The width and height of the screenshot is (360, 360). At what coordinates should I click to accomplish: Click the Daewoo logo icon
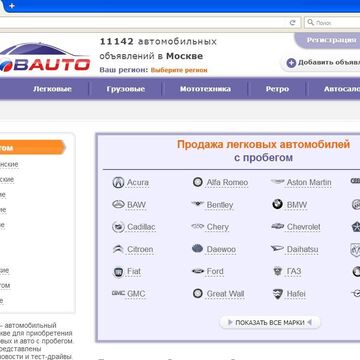pos(197,249)
